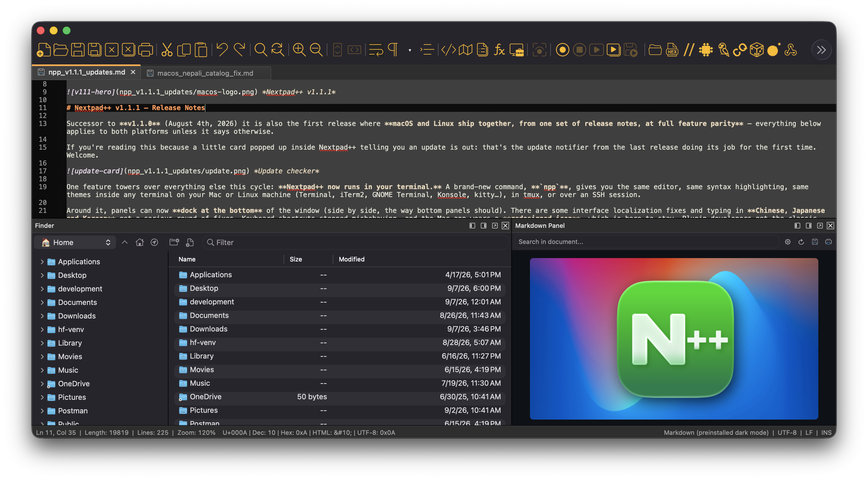Go to the home folder in Finder panel
Image resolution: width=868 pixels, height=480 pixels.
pos(139,242)
